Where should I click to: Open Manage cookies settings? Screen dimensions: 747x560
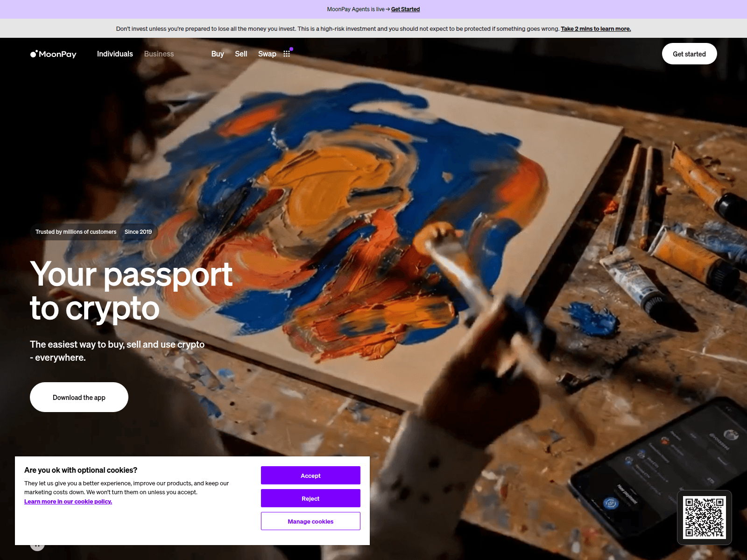pos(310,521)
